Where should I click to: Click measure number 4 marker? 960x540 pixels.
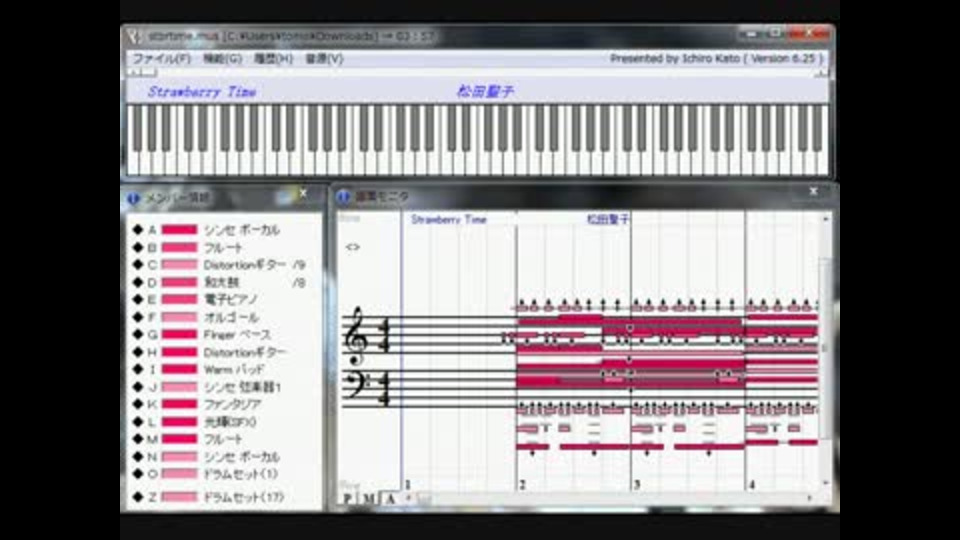[751, 484]
